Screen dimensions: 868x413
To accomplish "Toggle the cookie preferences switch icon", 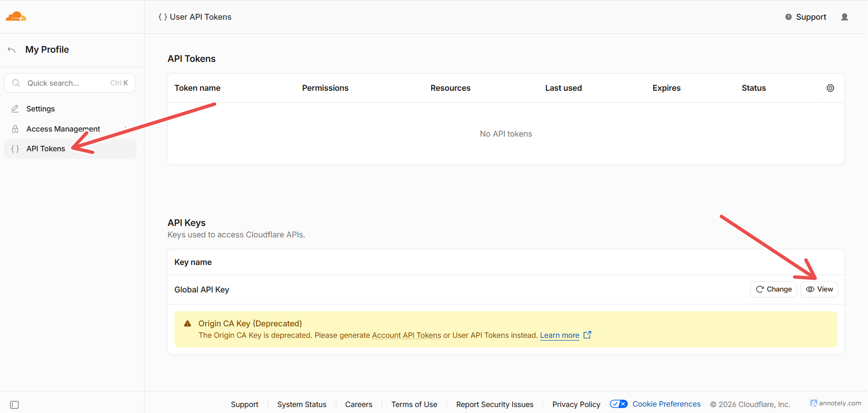I will click(x=618, y=404).
